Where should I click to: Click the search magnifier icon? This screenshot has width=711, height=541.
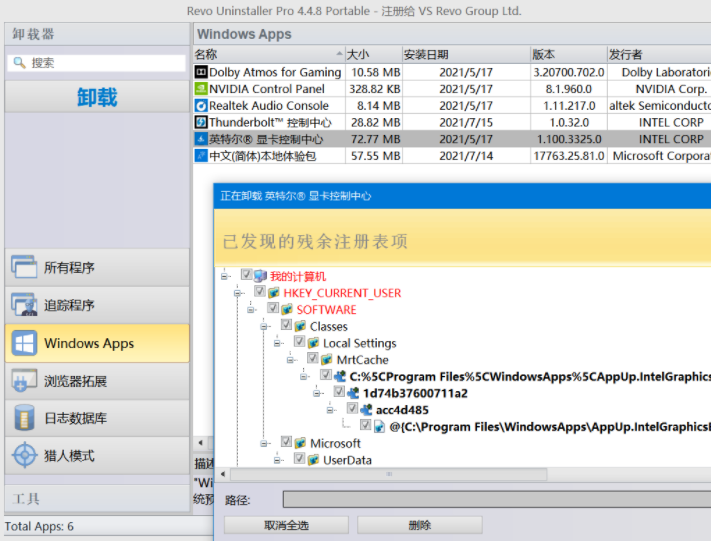click(x=19, y=62)
